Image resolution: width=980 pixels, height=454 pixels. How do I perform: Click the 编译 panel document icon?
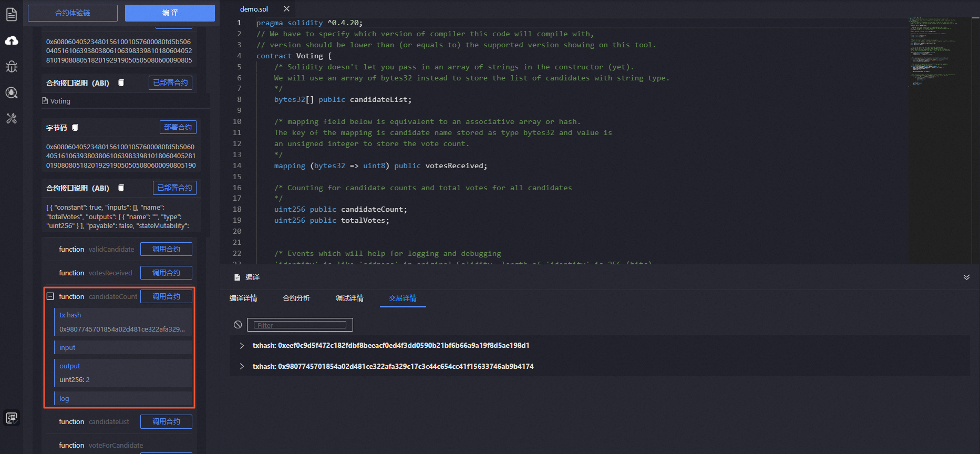[x=238, y=277]
